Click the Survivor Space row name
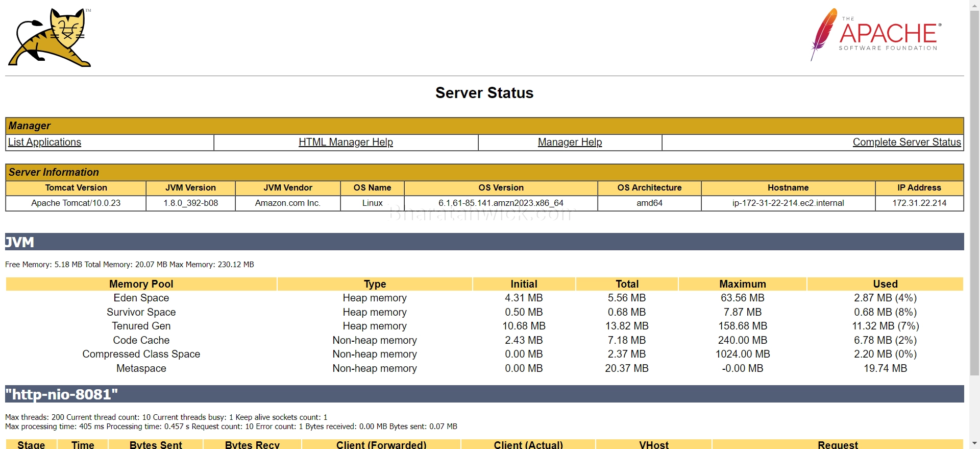The image size is (980, 449). point(141,312)
